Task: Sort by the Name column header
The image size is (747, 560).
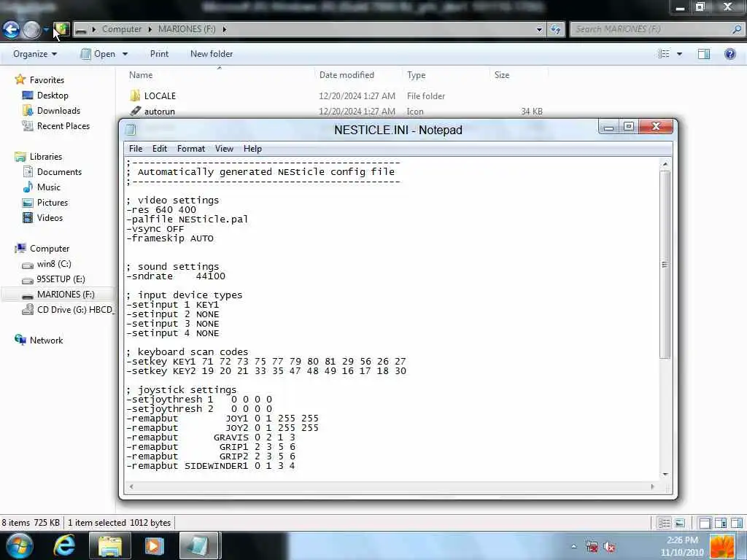Action: tap(141, 75)
